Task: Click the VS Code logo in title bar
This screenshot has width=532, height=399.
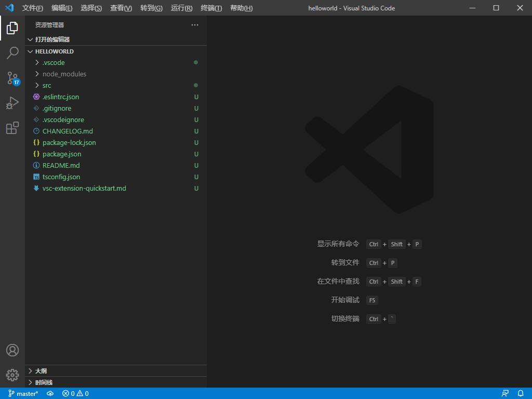Action: [x=9, y=8]
